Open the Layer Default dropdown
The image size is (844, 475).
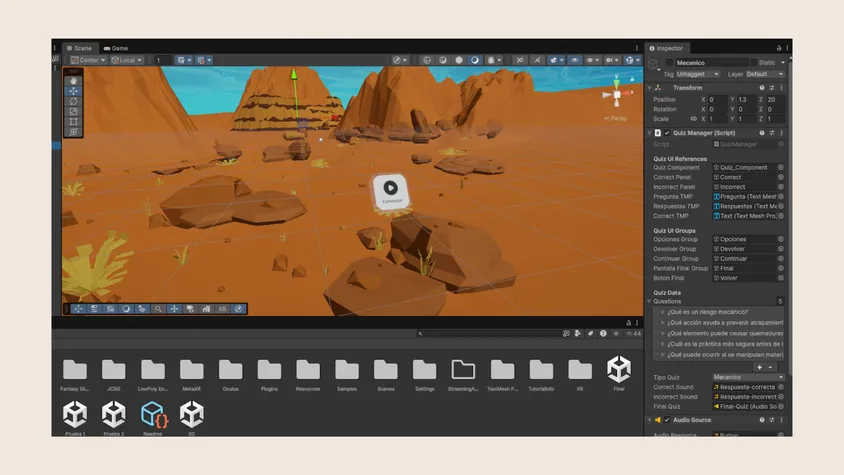765,74
